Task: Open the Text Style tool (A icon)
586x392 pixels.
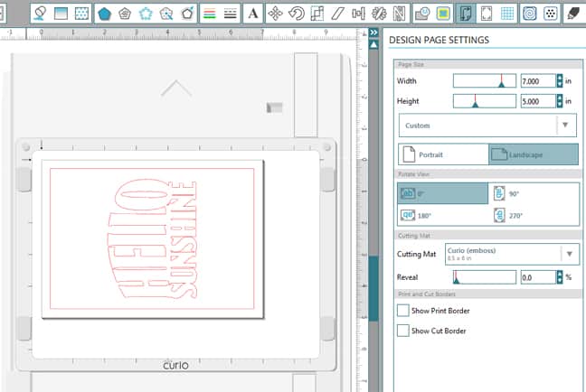Action: 253,14
